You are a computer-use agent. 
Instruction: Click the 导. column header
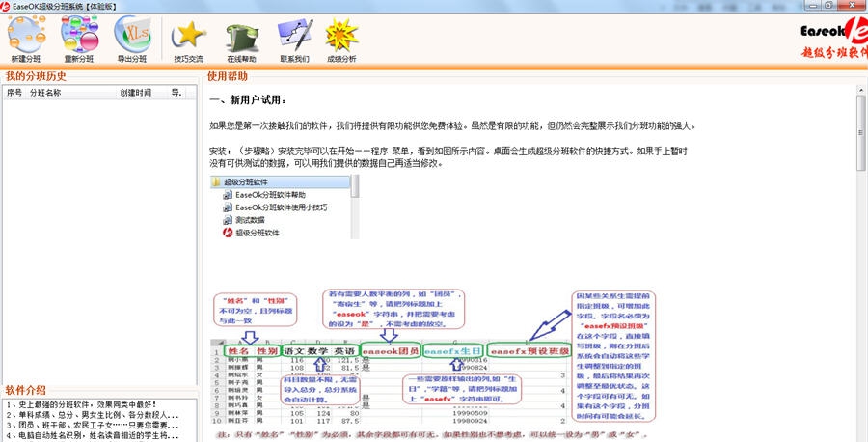pos(176,93)
